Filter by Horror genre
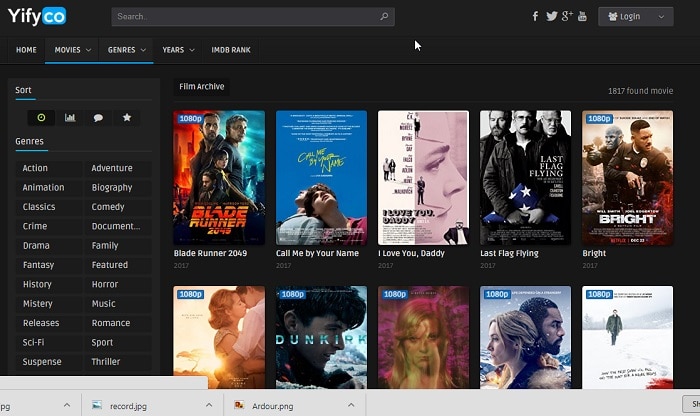The width and height of the screenshot is (700, 416). pos(118,284)
